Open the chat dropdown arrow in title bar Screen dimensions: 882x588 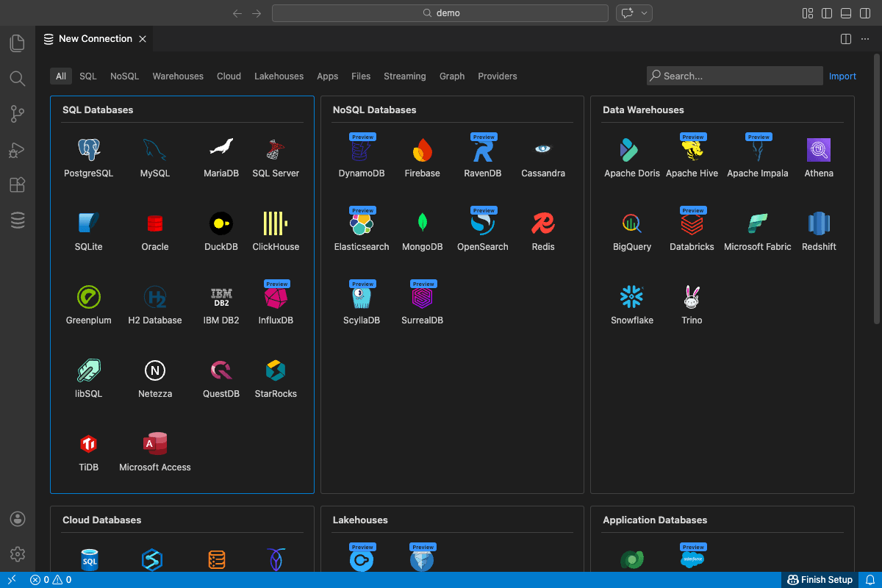coord(645,13)
